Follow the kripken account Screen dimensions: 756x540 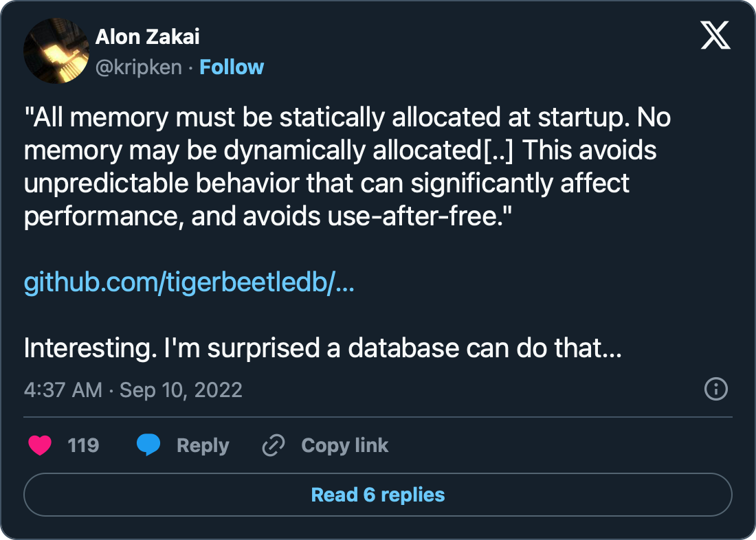point(232,67)
